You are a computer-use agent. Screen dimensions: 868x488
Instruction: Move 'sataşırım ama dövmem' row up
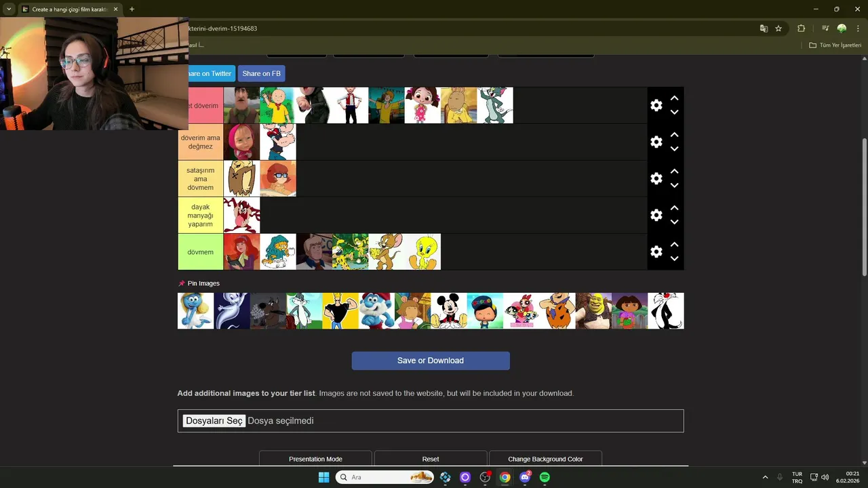coord(674,171)
